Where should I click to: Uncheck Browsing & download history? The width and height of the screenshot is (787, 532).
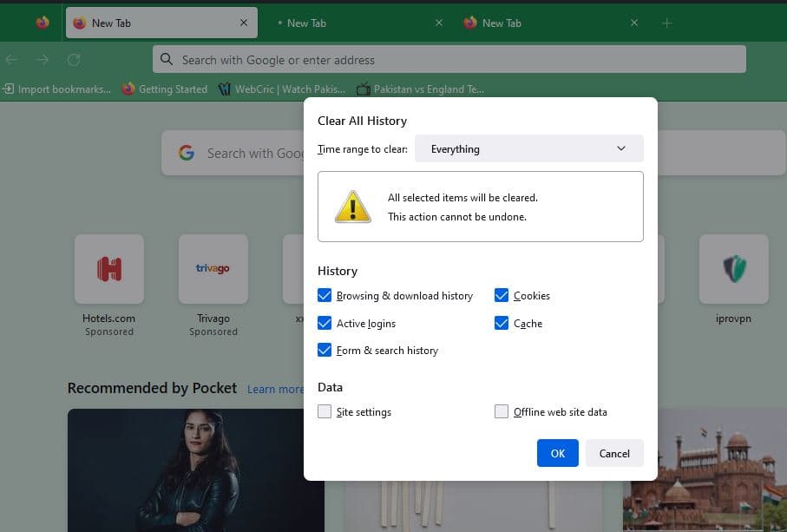pos(325,295)
